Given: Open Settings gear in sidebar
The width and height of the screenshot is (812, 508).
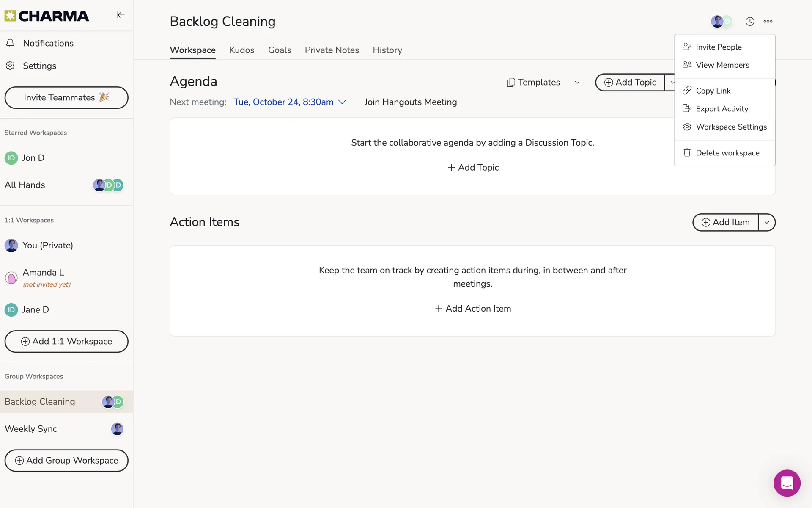Looking at the screenshot, I should pos(10,66).
